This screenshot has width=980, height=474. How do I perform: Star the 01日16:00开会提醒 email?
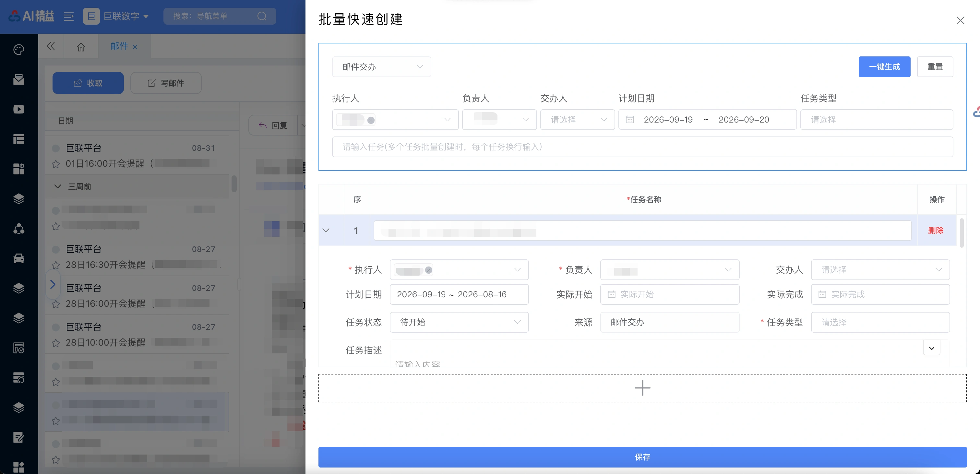pos(55,164)
